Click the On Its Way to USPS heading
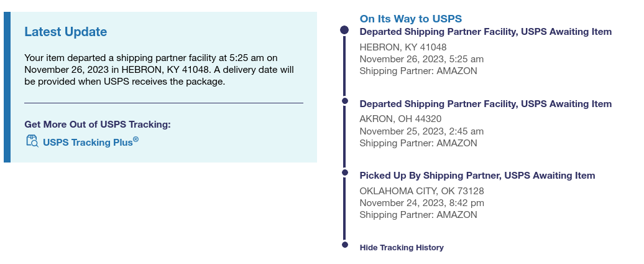The width and height of the screenshot is (644, 264). point(410,19)
